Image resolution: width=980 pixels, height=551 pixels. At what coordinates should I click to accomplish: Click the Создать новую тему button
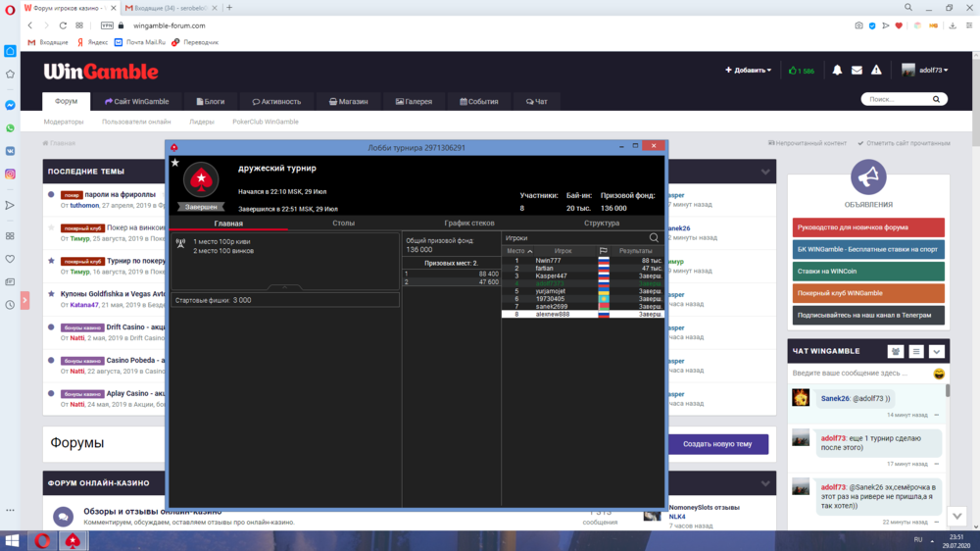[x=716, y=444]
